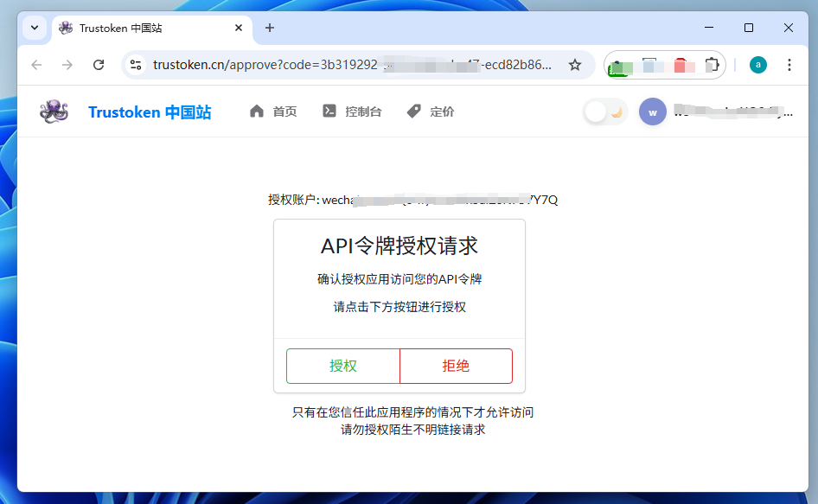
Task: Click the blue extension icon in toolbar
Action: click(x=649, y=65)
